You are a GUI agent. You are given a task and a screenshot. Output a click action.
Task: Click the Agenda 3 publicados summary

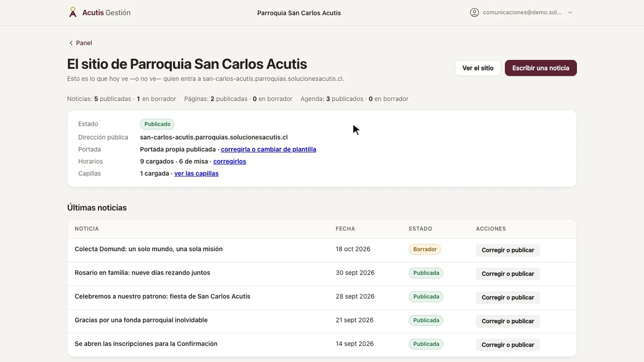click(x=354, y=99)
